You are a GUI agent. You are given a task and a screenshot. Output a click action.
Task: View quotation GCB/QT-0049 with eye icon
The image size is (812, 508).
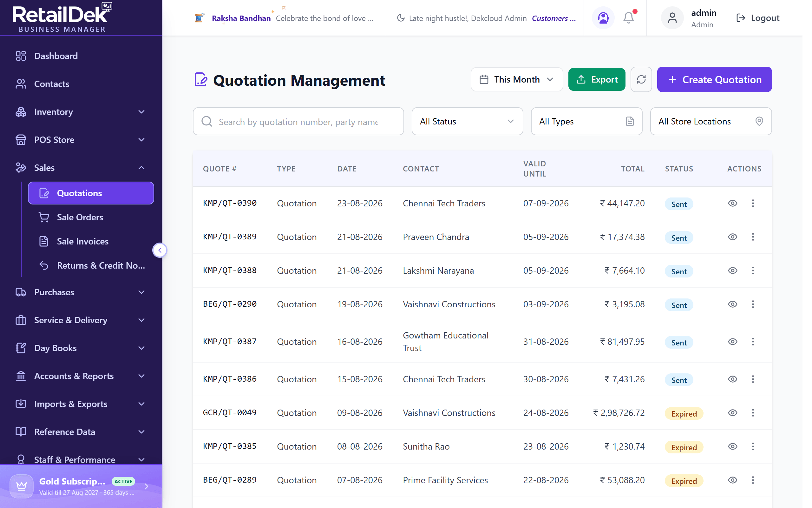(x=732, y=412)
